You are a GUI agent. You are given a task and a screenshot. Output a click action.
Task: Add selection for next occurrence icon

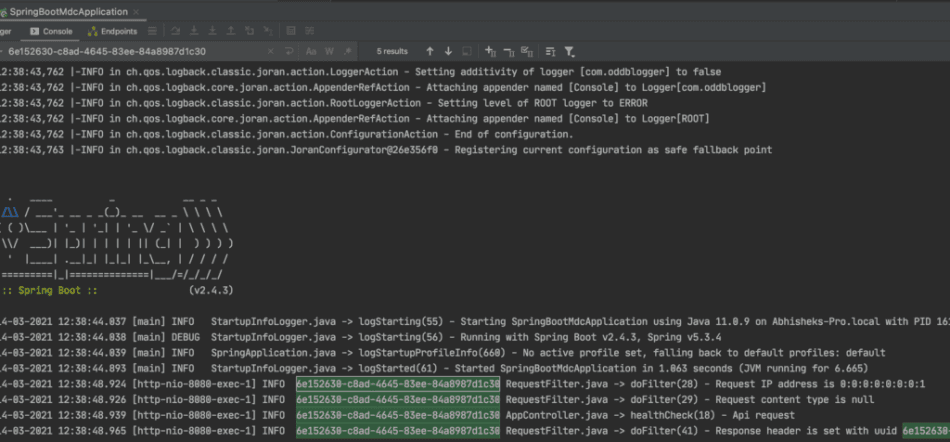(x=491, y=51)
